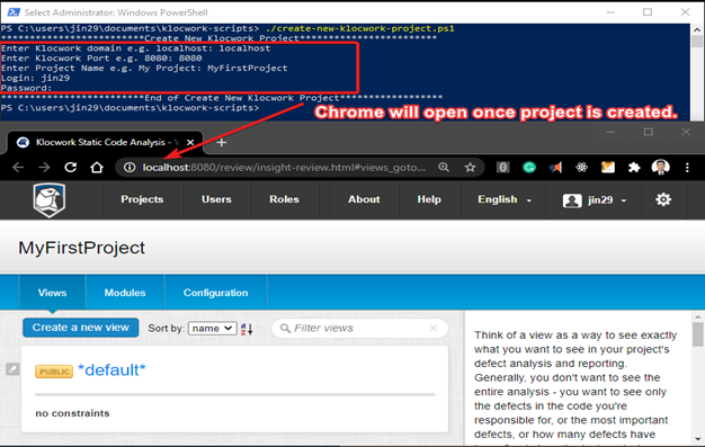Reload the Klocwork page
Screen dimensions: 705x447
(71, 167)
